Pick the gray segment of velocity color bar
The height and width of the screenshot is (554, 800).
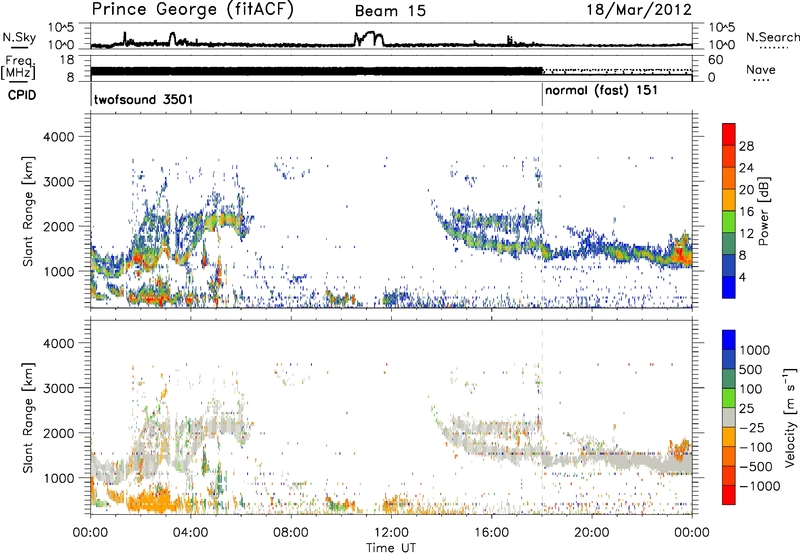tap(729, 417)
